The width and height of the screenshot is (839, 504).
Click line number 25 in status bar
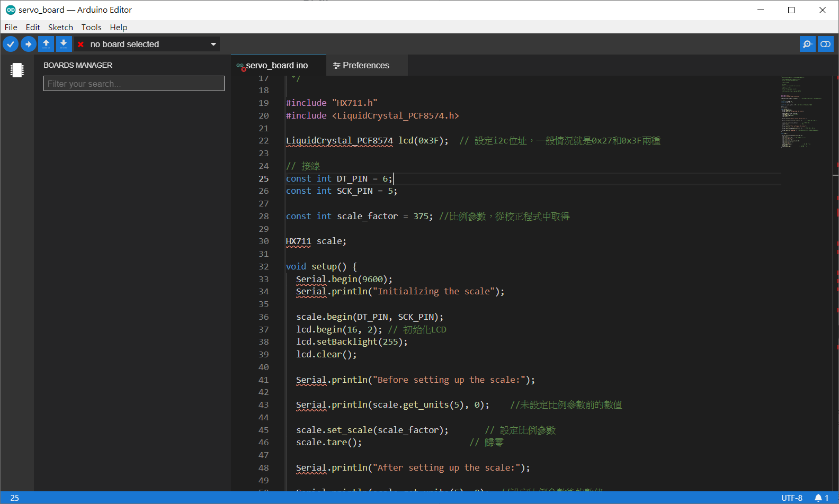coord(15,498)
